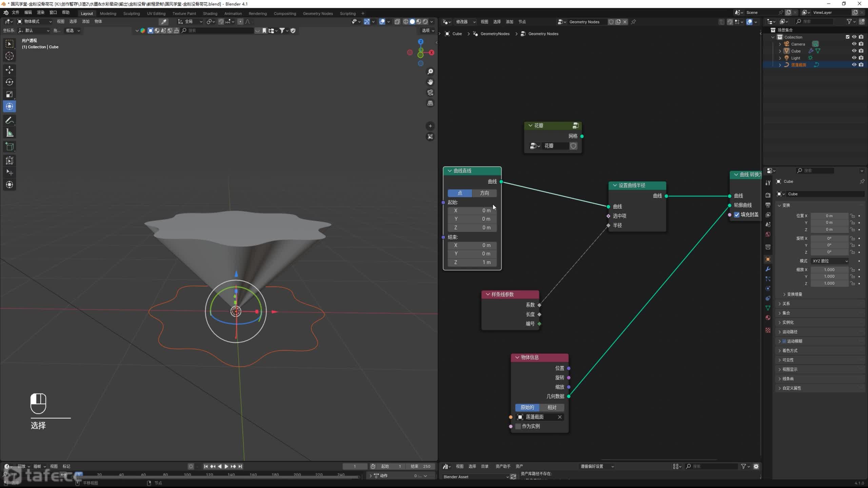Select the 相对 relative button in 物体信息 node
Screen dimensions: 868x488
click(x=552, y=407)
